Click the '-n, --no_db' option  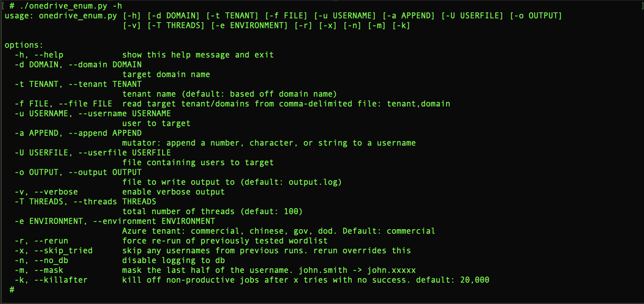coord(41,260)
